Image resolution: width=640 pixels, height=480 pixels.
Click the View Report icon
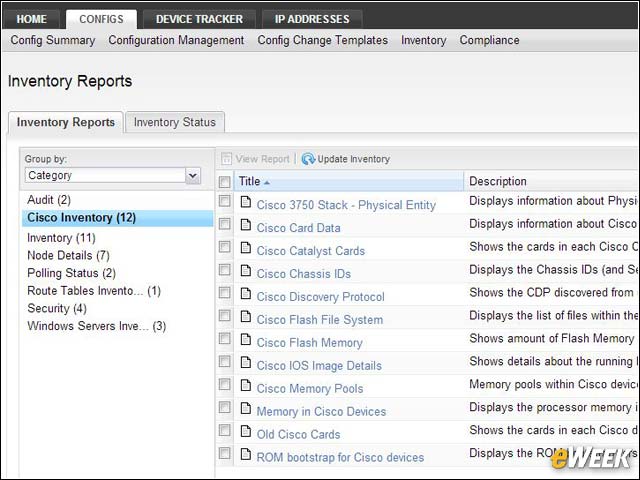[226, 159]
